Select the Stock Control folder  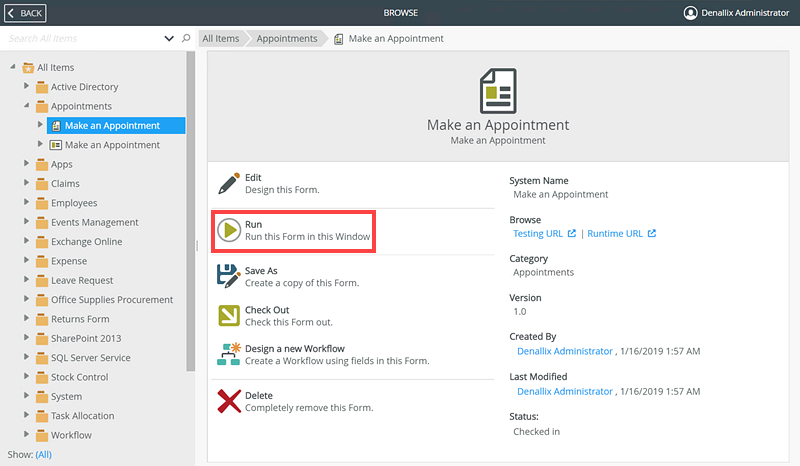(79, 377)
